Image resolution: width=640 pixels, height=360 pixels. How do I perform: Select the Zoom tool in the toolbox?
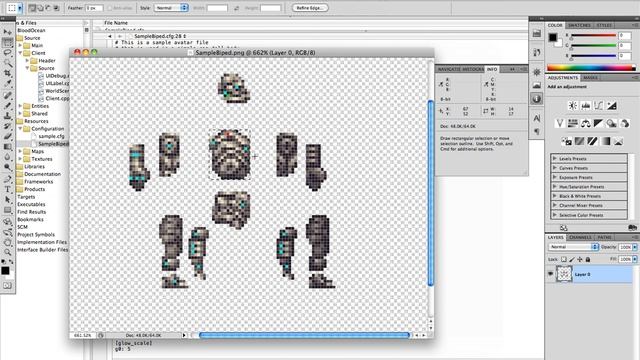pos(7,252)
